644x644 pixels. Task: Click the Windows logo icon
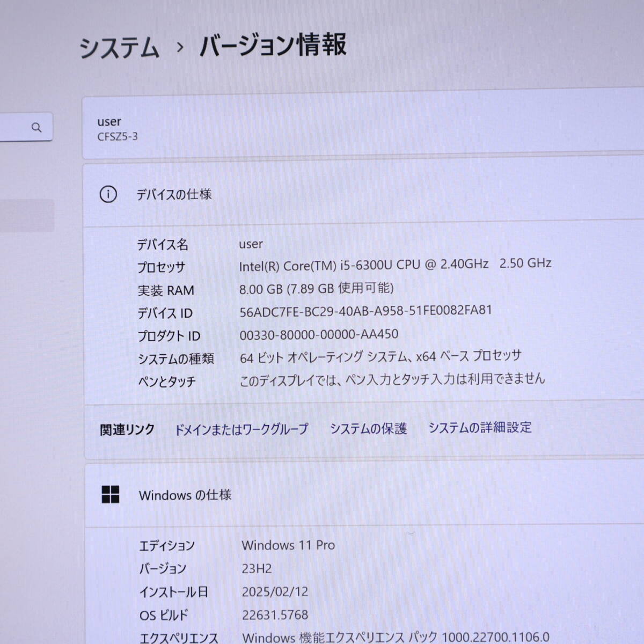(x=111, y=494)
